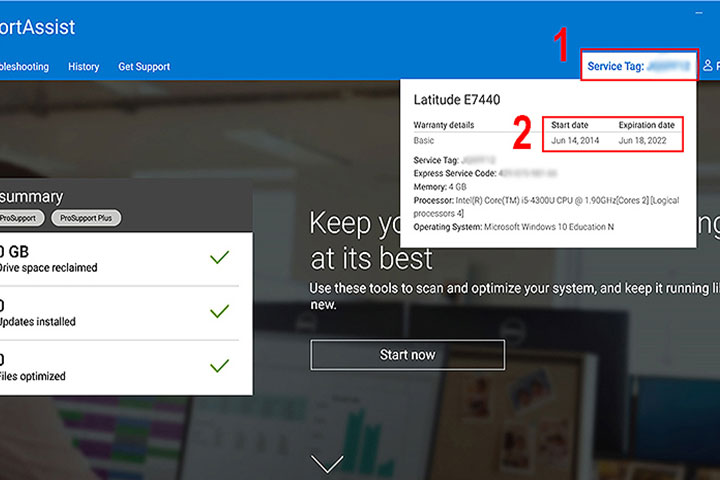Click the Basic warranty type text
This screenshot has width=720, height=480.
(423, 141)
